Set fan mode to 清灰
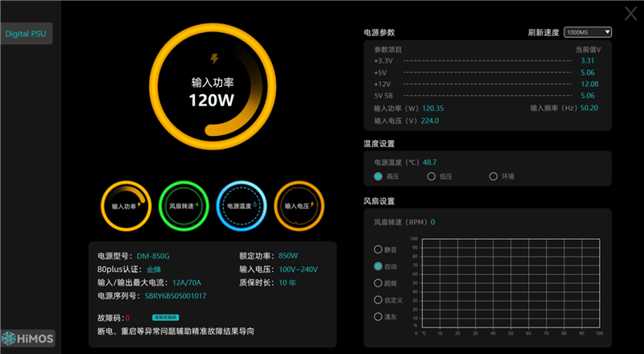The width and height of the screenshot is (644, 354). [x=378, y=317]
